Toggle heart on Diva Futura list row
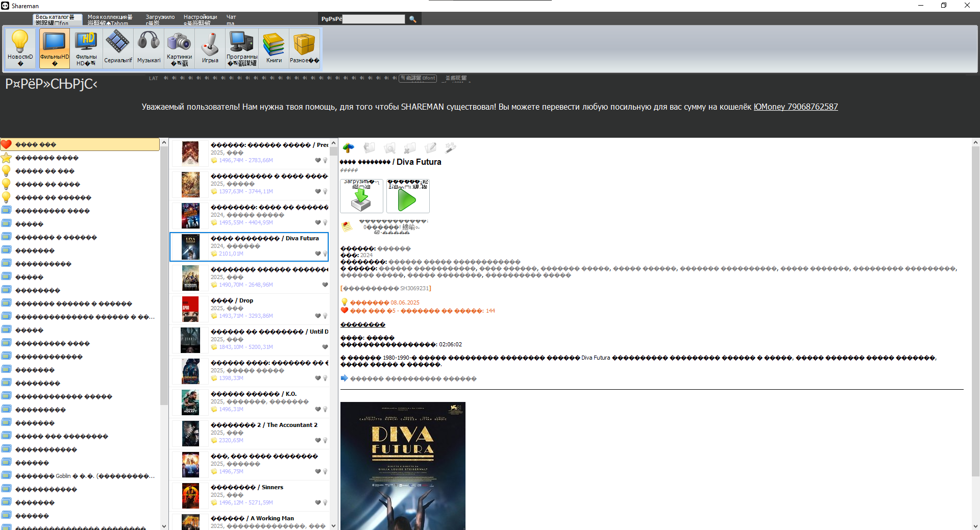This screenshot has width=980, height=530. (x=318, y=254)
